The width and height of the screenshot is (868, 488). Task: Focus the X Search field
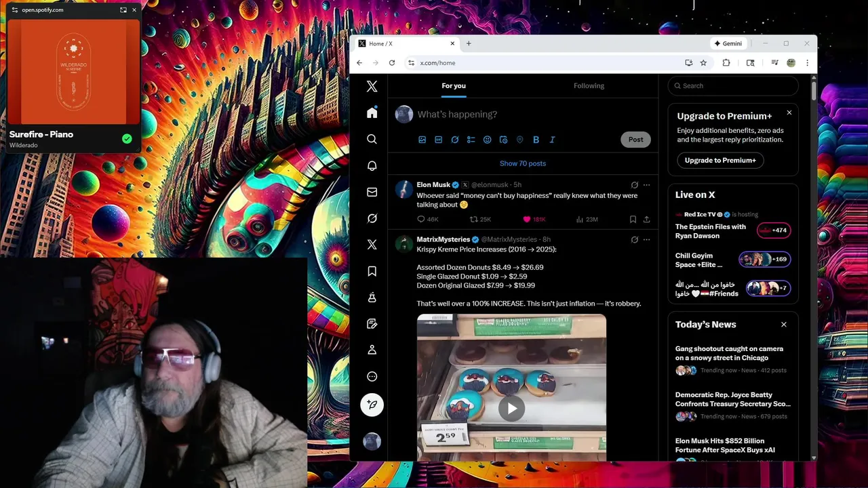click(733, 85)
